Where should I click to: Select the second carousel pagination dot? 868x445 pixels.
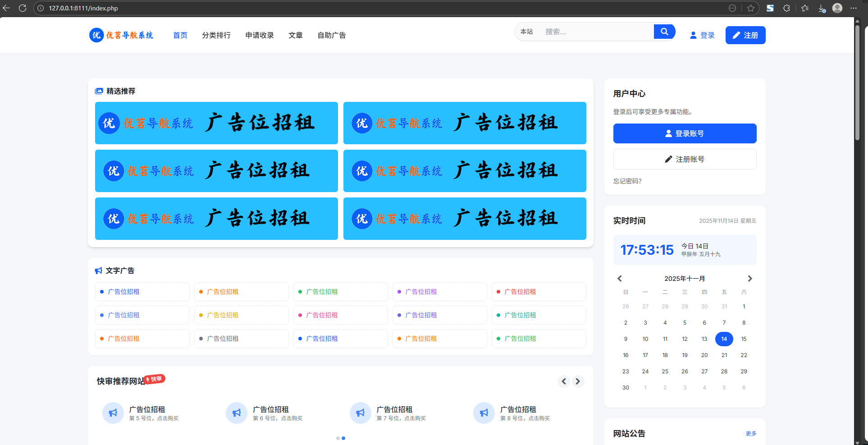point(343,438)
